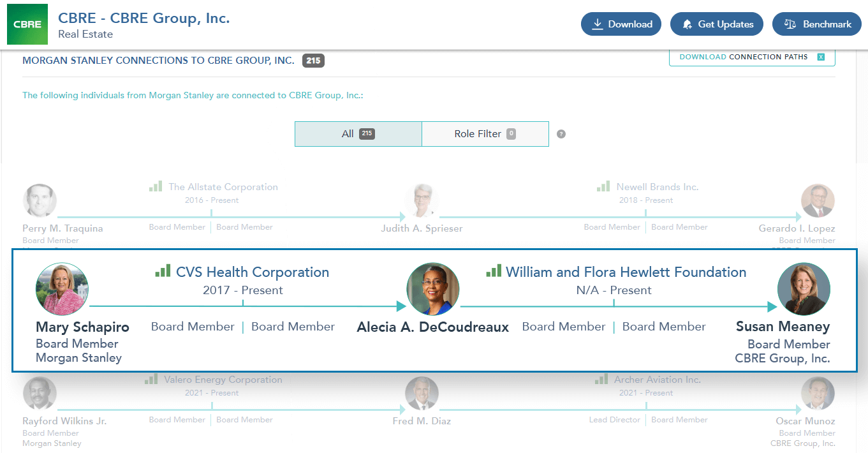Click the CVS Health Corporation bar chart icon
This screenshot has width=868, height=453.
click(163, 272)
